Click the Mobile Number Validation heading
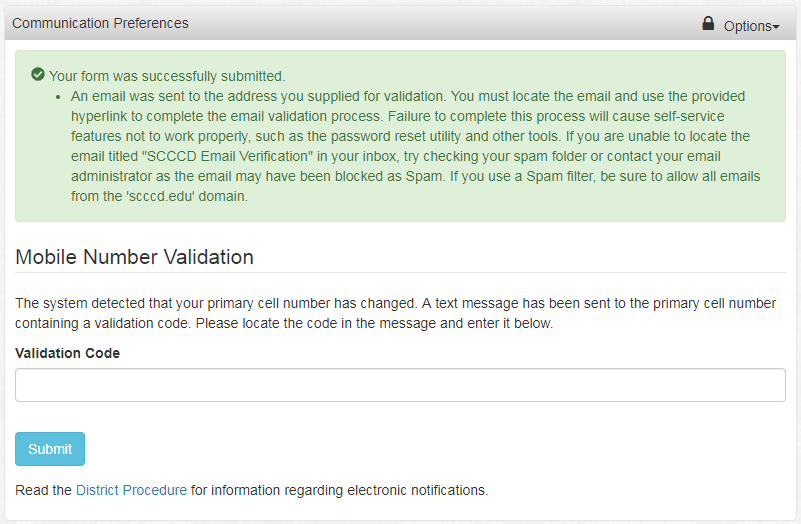Viewport: 801px width, 524px height. pos(135,257)
